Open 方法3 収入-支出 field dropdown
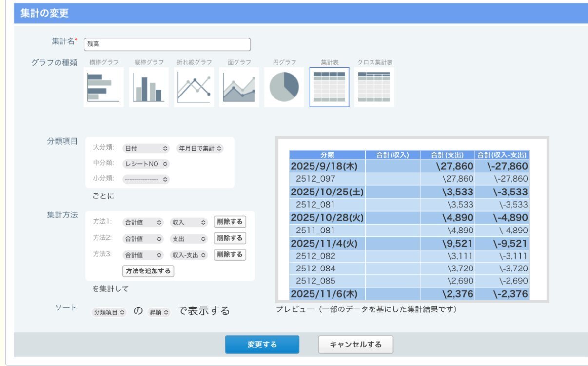The width and height of the screenshot is (588, 366). 189,255
